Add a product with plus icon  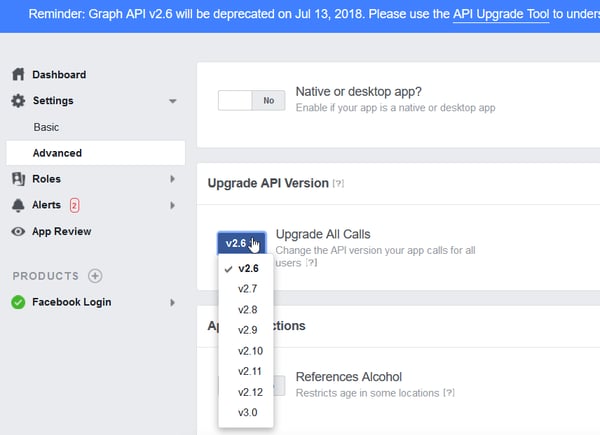click(x=95, y=276)
